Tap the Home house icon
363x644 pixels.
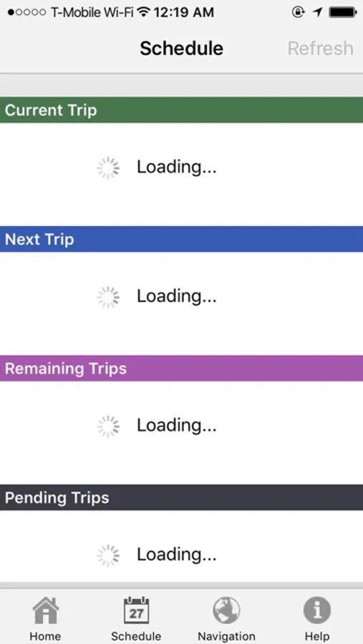tap(45, 610)
